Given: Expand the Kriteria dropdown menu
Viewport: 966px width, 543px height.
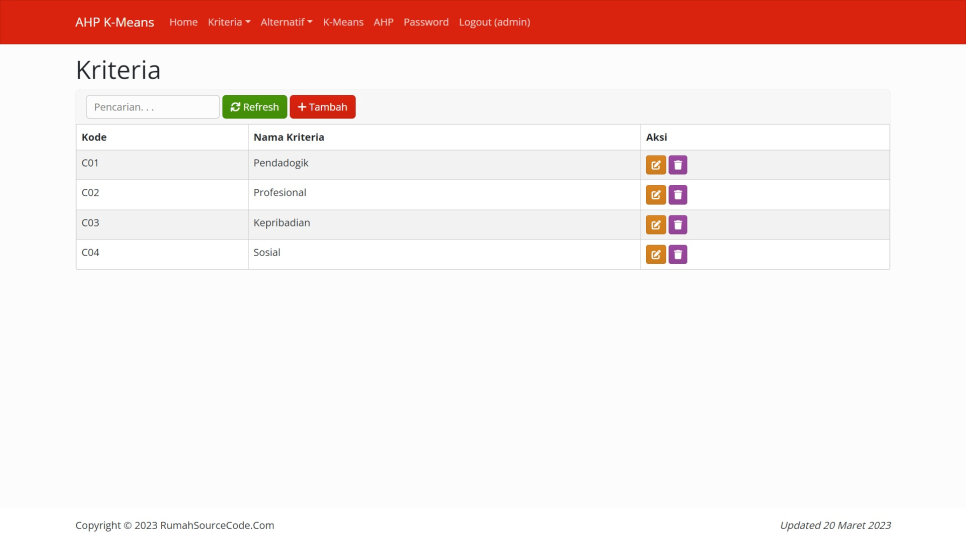Looking at the screenshot, I should pos(229,22).
